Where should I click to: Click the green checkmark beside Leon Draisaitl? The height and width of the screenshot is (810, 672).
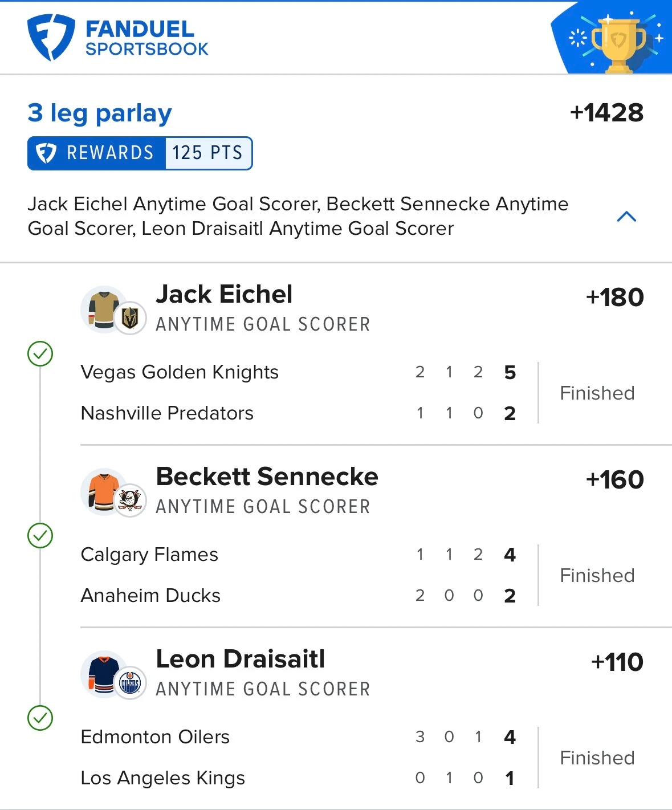click(40, 718)
